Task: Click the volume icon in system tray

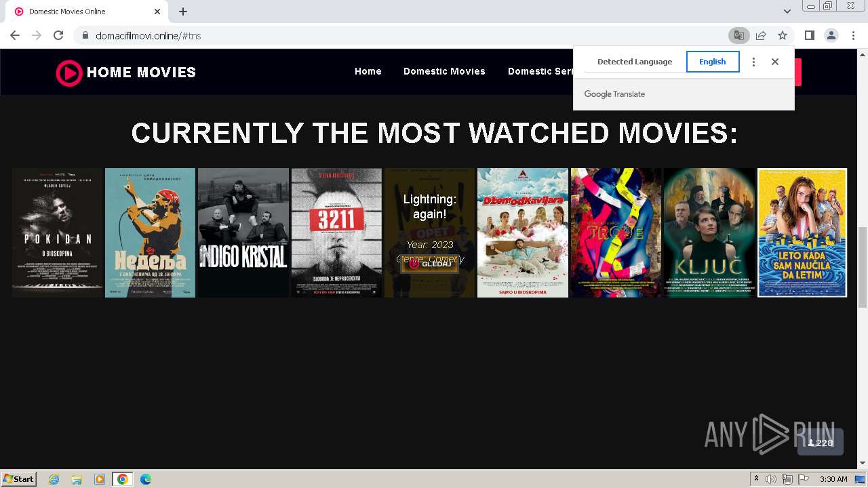Action: click(x=771, y=479)
